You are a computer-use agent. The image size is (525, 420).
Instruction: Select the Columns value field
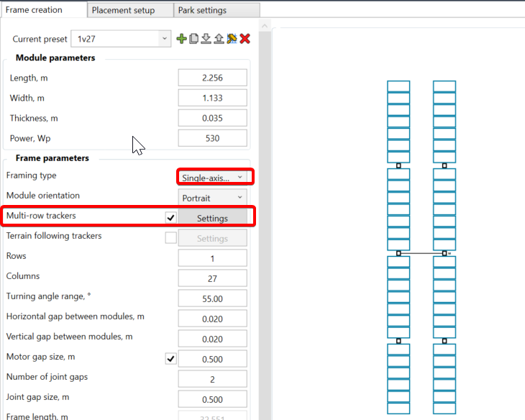click(212, 278)
